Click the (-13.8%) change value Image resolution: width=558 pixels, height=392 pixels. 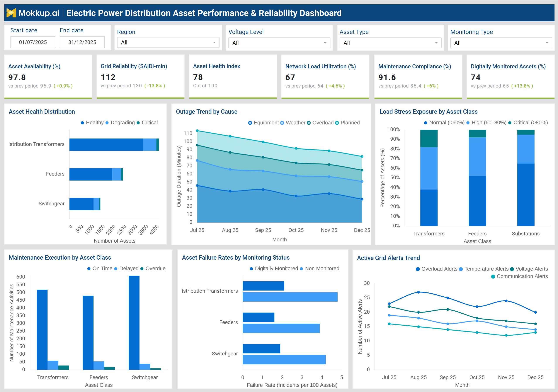[155, 86]
